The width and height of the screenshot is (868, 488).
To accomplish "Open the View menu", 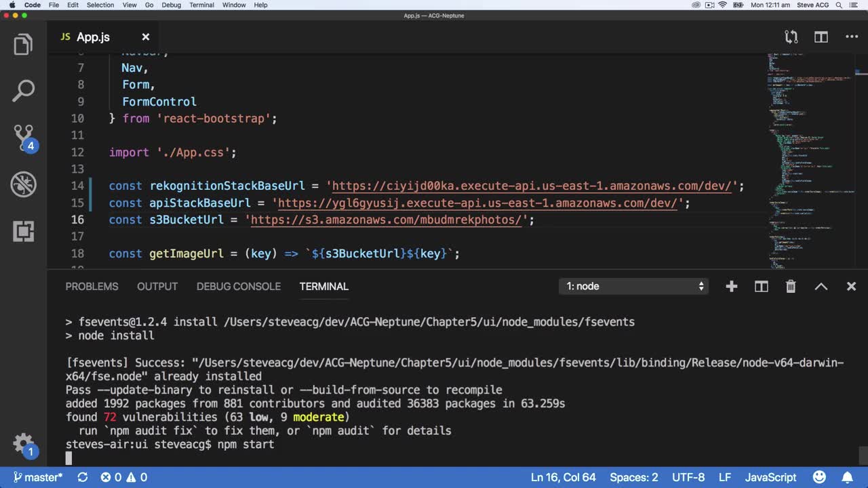I will coord(129,5).
